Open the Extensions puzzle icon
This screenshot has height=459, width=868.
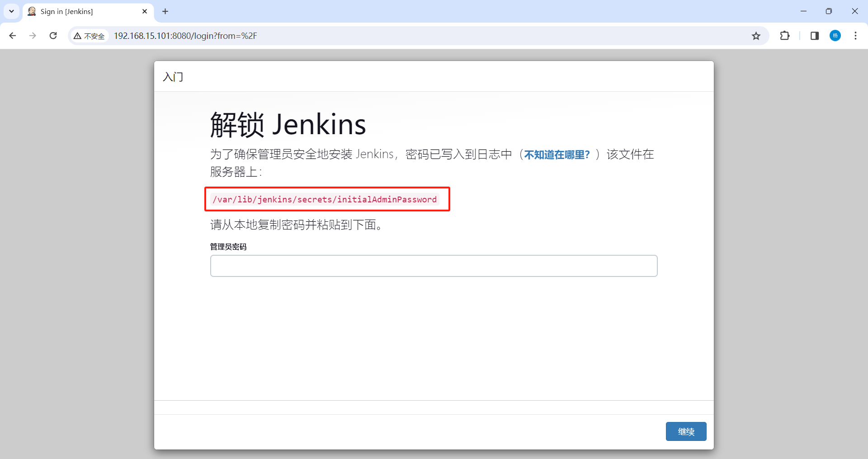click(785, 36)
